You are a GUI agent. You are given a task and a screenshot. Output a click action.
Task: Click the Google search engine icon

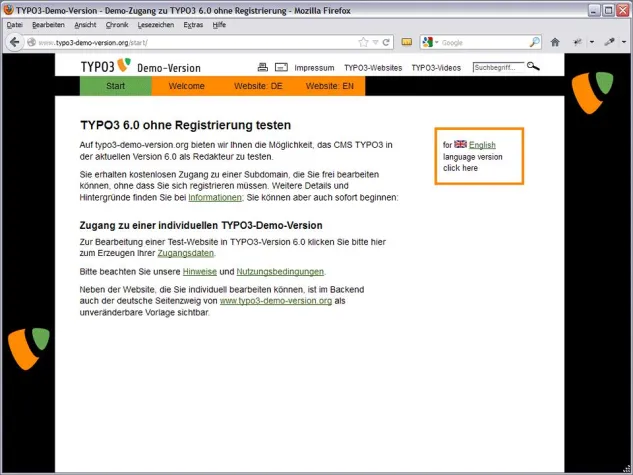[x=428, y=42]
